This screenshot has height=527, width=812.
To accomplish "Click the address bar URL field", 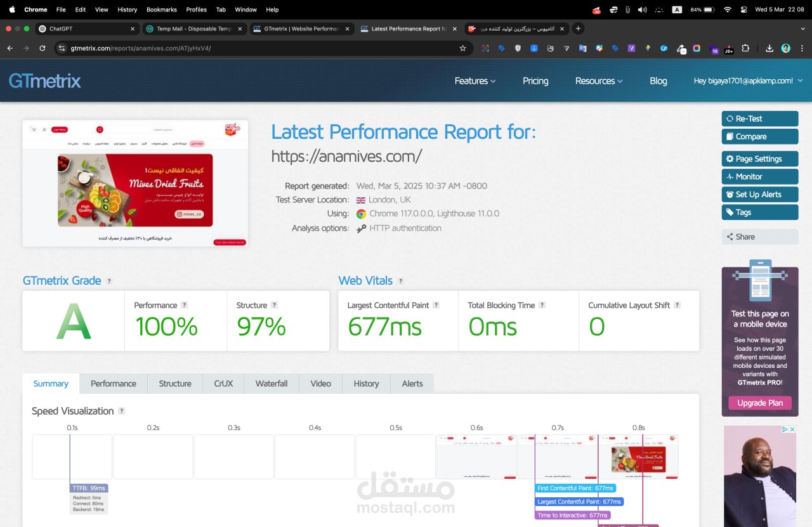I will tap(263, 48).
